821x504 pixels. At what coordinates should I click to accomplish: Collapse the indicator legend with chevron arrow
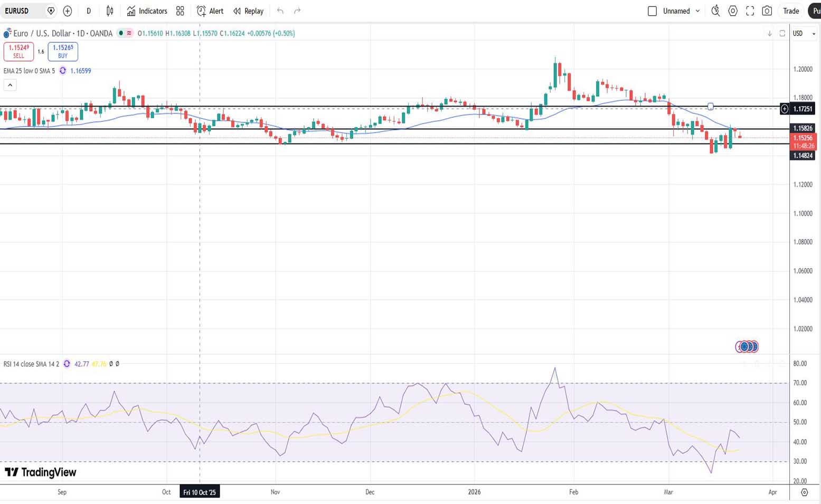10,85
